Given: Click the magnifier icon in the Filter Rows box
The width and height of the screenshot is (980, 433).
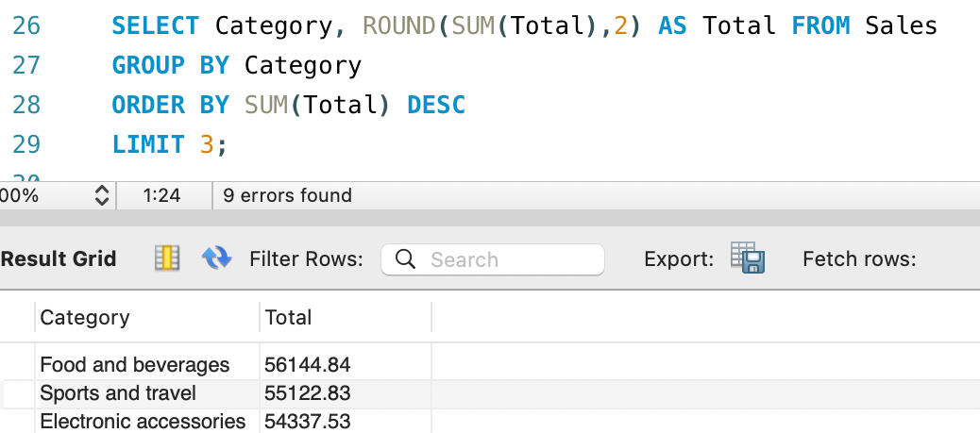Looking at the screenshot, I should [406, 259].
